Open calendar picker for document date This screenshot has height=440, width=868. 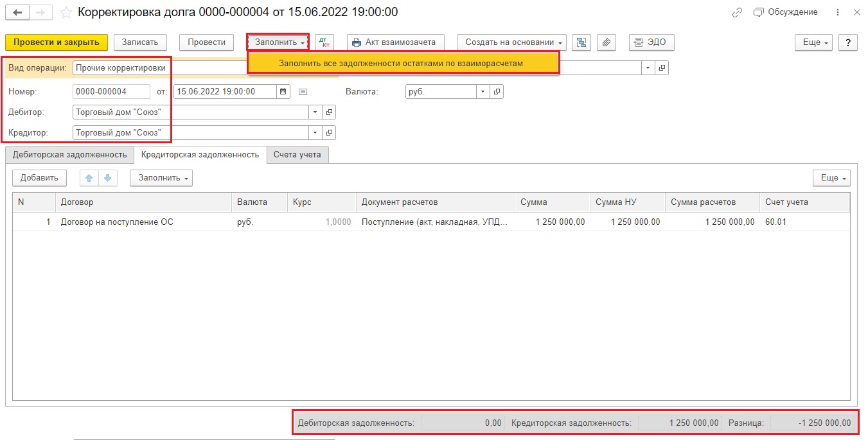pyautogui.click(x=283, y=92)
